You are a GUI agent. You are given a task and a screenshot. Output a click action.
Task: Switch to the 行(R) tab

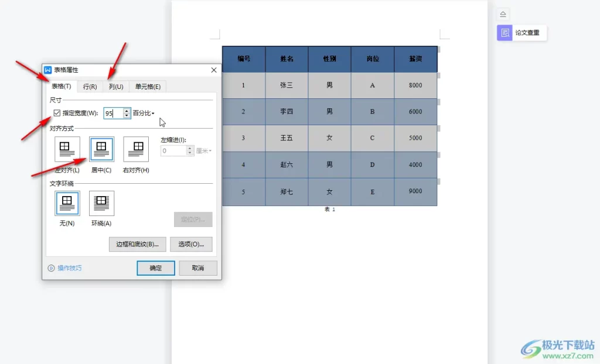pyautogui.click(x=89, y=86)
